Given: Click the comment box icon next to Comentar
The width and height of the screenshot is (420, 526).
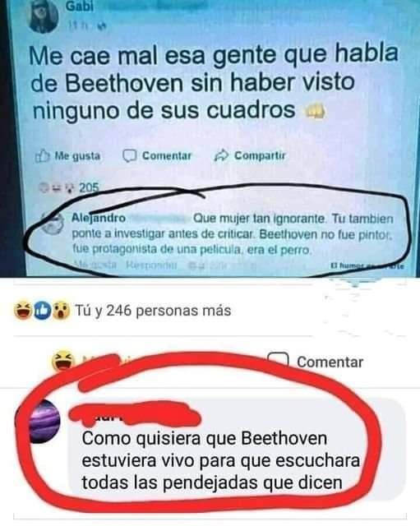Looking at the screenshot, I should point(278,360).
